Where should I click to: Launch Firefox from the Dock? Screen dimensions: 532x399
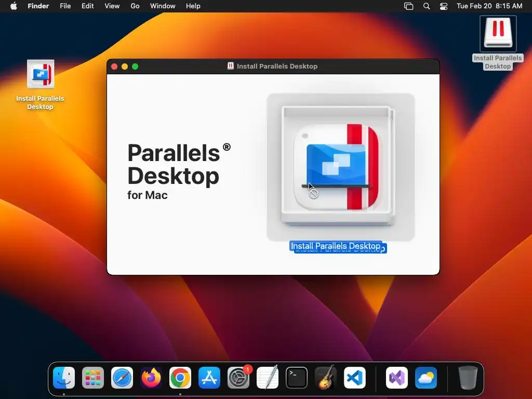151,378
